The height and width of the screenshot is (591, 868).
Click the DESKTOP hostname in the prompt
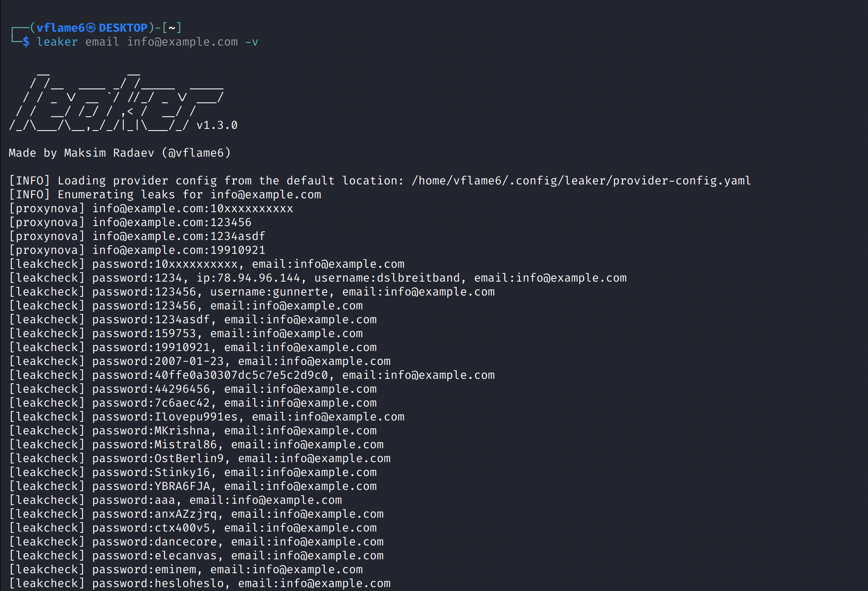point(123,28)
